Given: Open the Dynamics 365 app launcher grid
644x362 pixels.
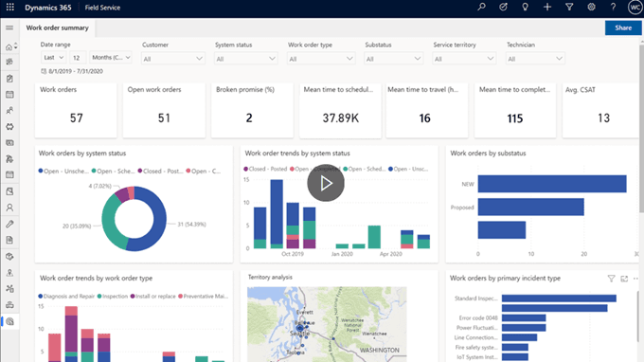Looking at the screenshot, I should pyautogui.click(x=9, y=8).
